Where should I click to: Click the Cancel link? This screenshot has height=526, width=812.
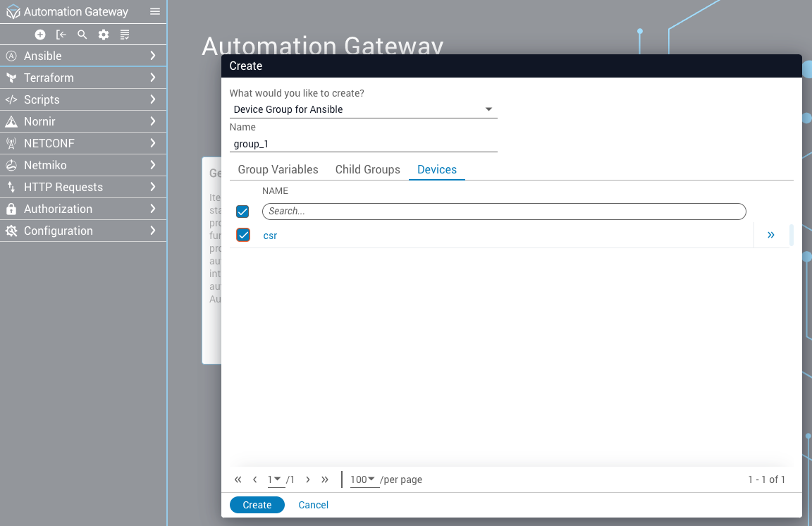click(x=313, y=505)
